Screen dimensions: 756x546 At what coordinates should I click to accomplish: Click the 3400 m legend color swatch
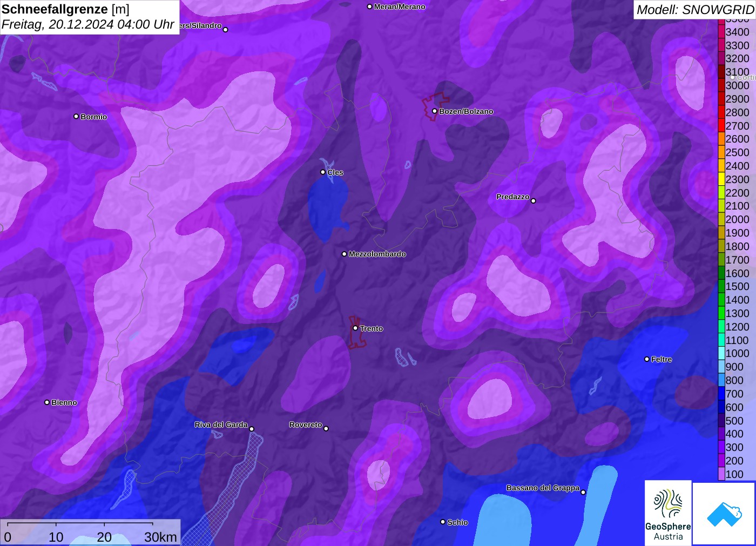721,32
